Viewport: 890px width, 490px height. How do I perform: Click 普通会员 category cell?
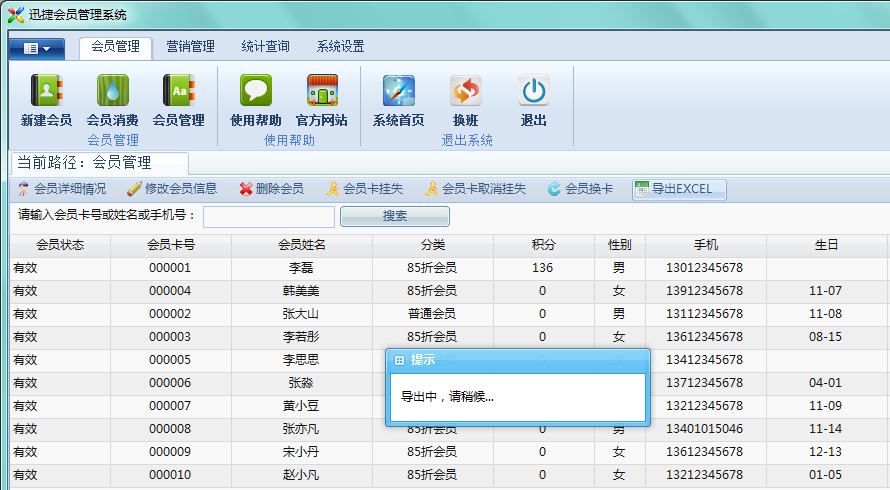(x=432, y=314)
